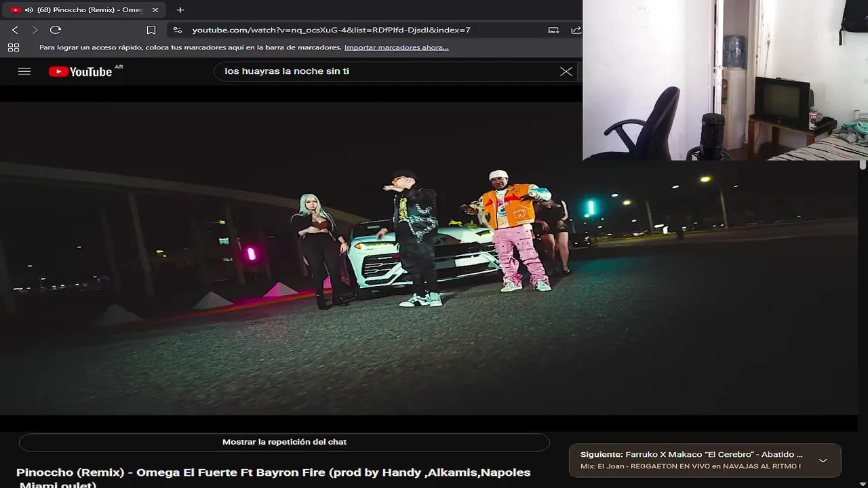Click the youtube.com address bar URL

(x=331, y=30)
